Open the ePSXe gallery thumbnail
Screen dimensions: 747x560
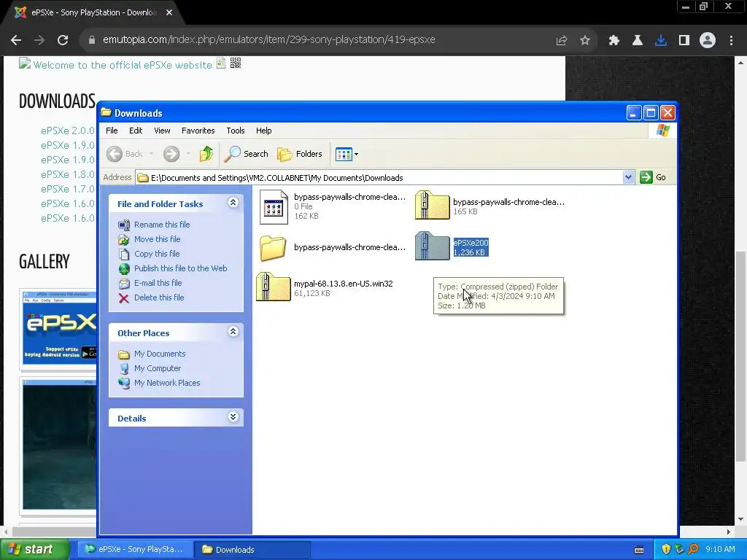click(x=59, y=328)
